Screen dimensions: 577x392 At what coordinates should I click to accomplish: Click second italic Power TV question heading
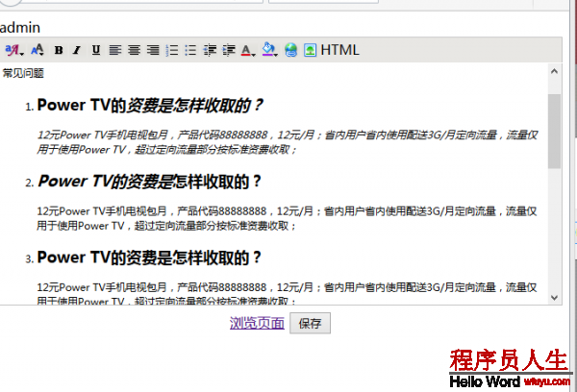(x=149, y=182)
